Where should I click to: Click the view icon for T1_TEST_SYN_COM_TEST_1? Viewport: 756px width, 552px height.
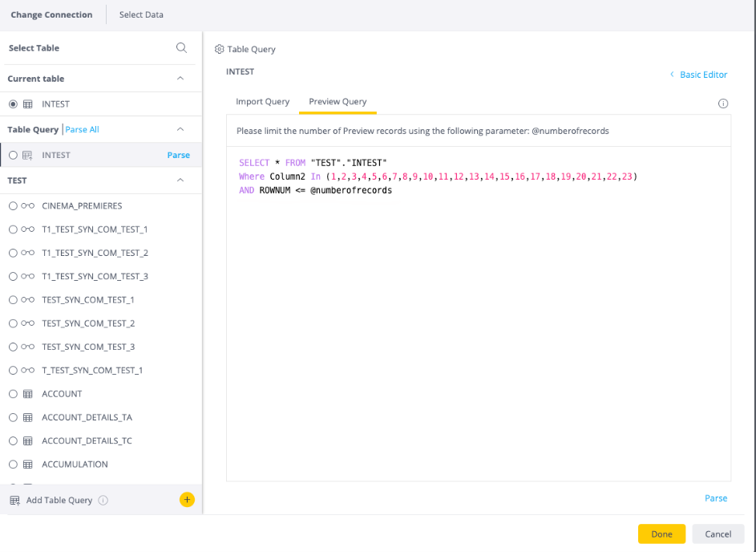27,229
